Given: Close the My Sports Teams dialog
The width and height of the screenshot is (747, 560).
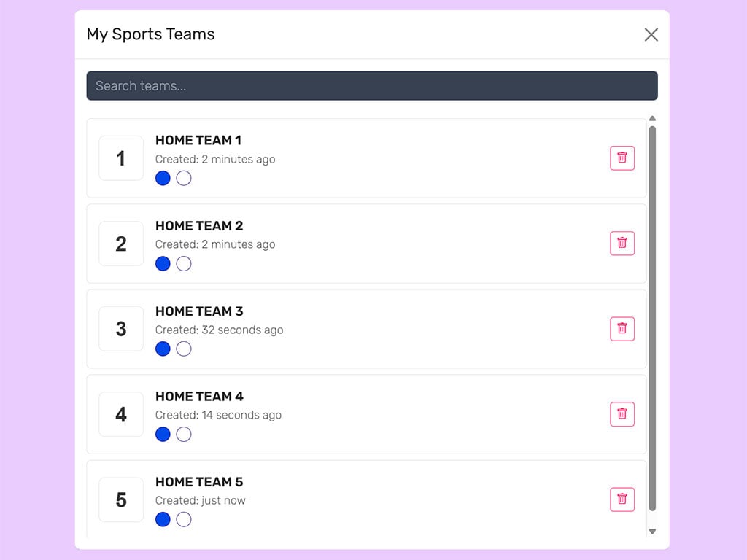Looking at the screenshot, I should [651, 34].
